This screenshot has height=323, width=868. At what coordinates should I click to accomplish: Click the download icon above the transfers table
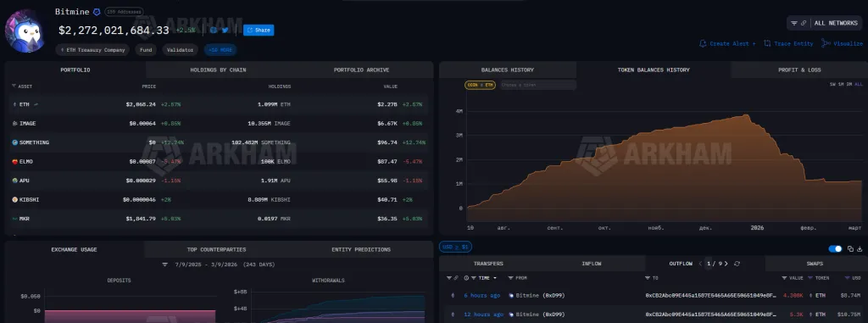[860, 249]
